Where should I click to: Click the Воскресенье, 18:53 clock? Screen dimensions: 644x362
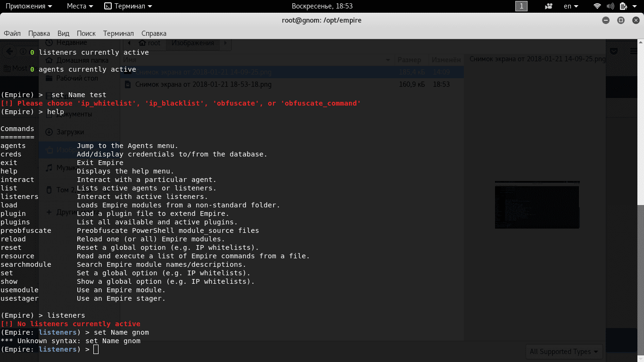pos(322,6)
